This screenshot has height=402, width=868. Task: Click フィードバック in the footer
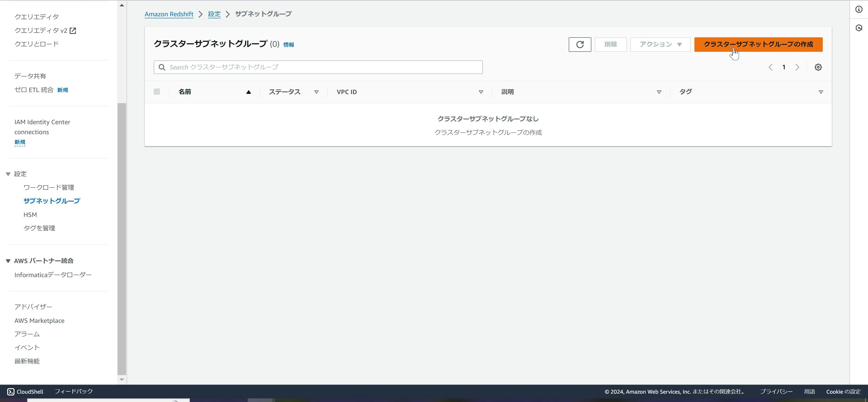pyautogui.click(x=73, y=391)
